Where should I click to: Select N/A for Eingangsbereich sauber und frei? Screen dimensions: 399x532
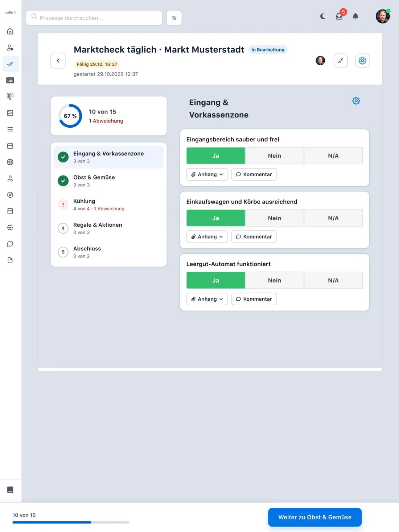click(333, 156)
